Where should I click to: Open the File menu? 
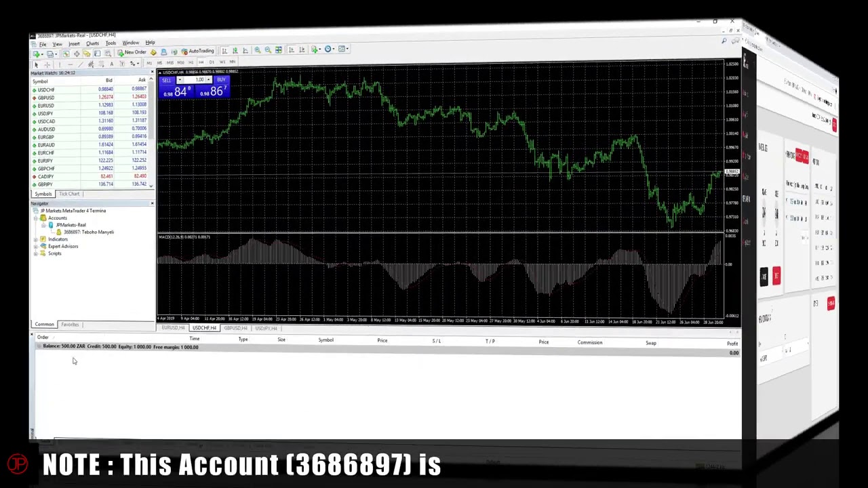click(x=43, y=44)
